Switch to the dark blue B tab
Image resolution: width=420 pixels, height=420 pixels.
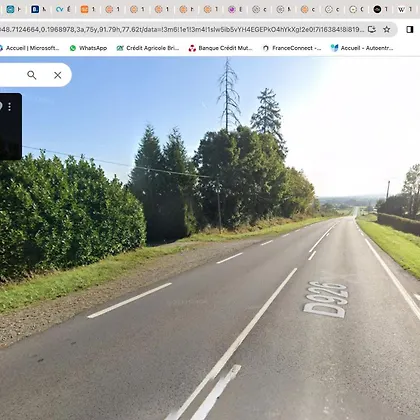39,9
